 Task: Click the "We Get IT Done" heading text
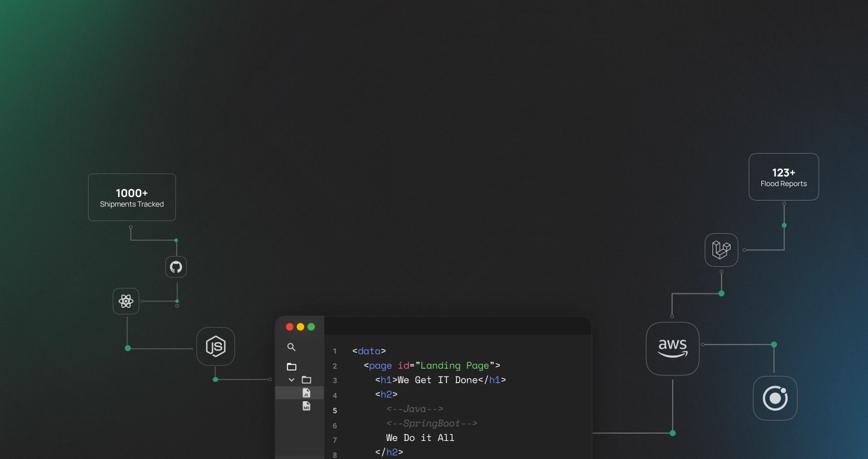click(438, 380)
